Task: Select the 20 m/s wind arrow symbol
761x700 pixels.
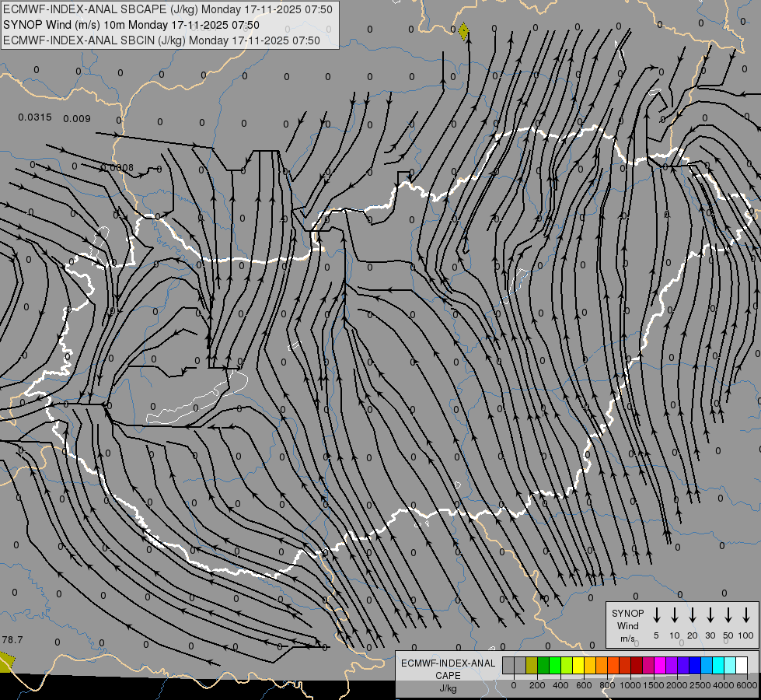Action: pyautogui.click(x=693, y=614)
